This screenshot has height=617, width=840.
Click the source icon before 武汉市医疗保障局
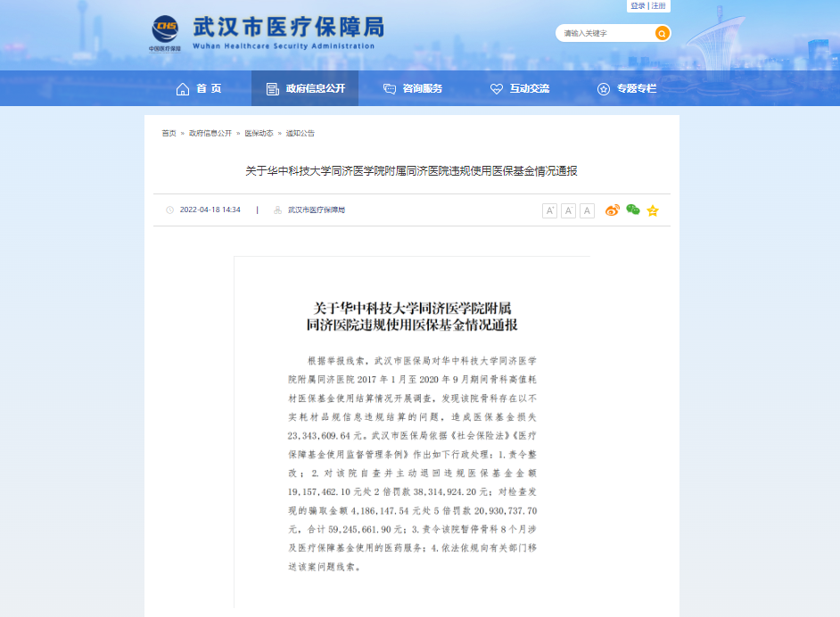point(277,210)
